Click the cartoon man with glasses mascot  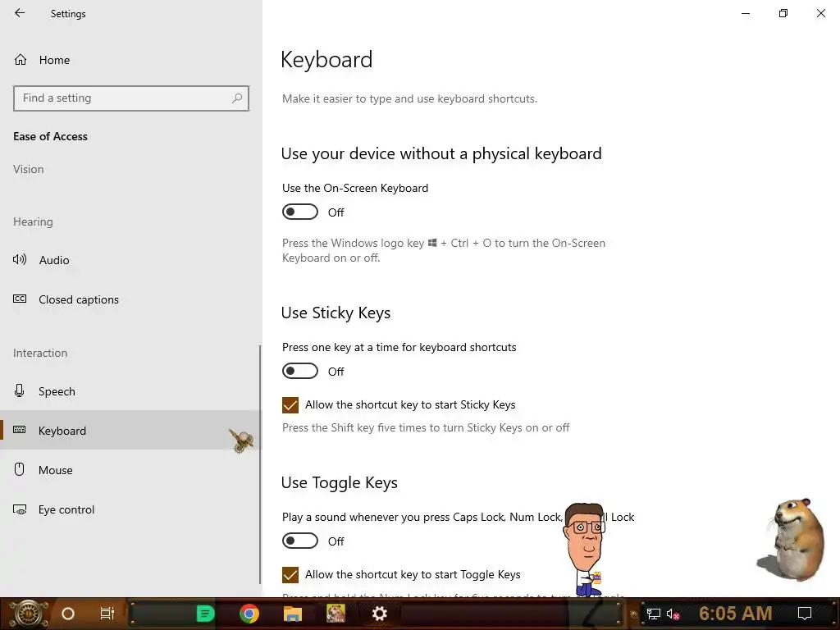584,550
